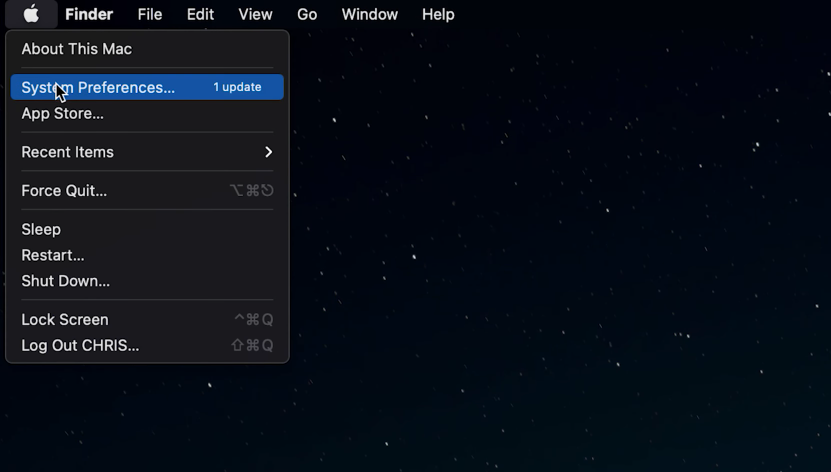Image resolution: width=831 pixels, height=472 pixels.
Task: Open System Preferences from the Apple menu
Action: tap(98, 88)
